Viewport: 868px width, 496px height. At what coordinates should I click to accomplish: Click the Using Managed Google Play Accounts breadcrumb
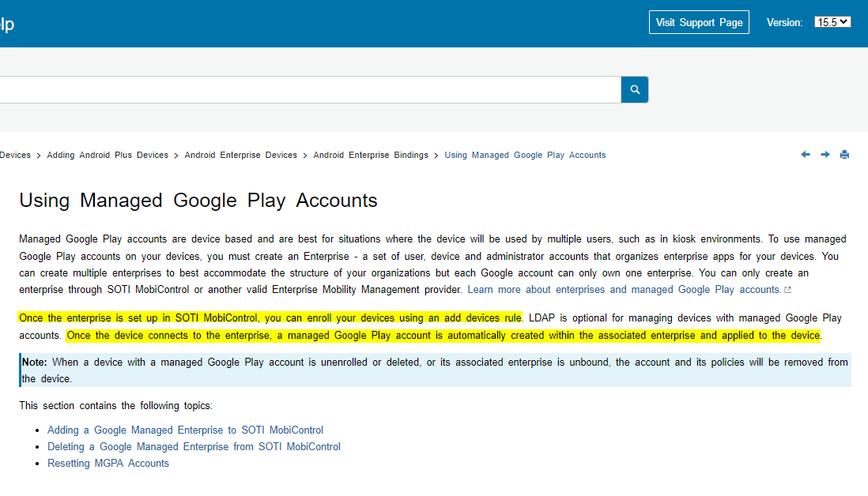pyautogui.click(x=523, y=155)
